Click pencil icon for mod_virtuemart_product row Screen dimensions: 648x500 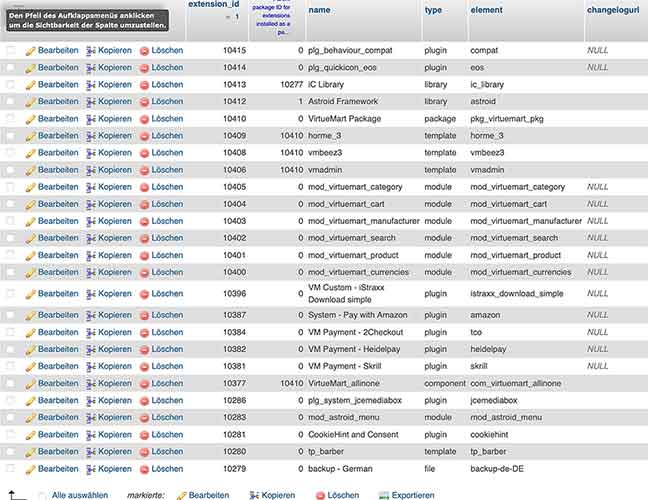pos(30,256)
